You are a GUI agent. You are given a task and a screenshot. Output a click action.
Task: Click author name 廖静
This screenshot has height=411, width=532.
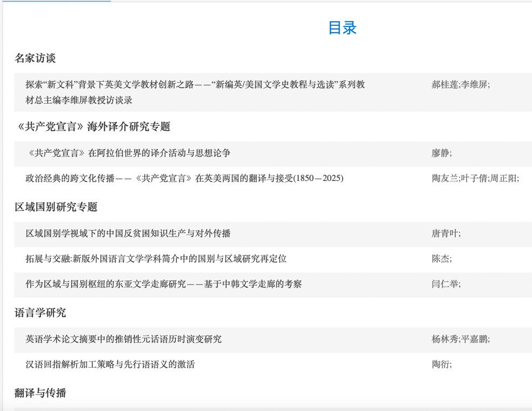[440, 153]
